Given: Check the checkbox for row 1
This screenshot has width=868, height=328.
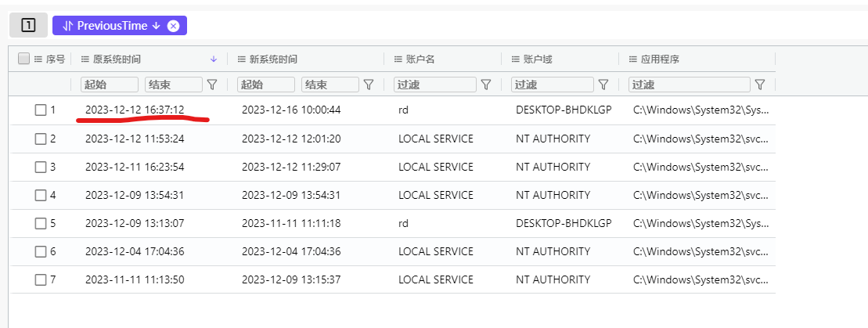Looking at the screenshot, I should coord(41,110).
